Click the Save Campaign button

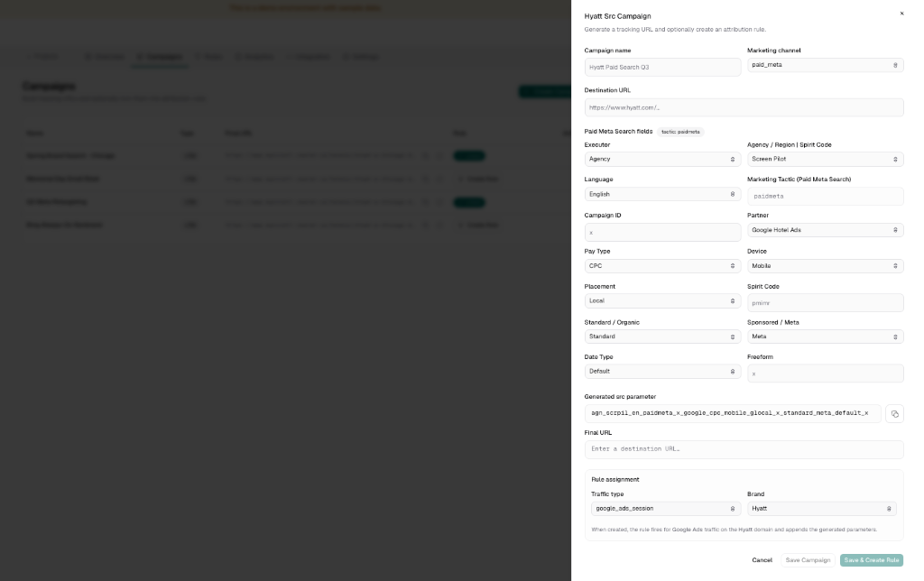808,560
